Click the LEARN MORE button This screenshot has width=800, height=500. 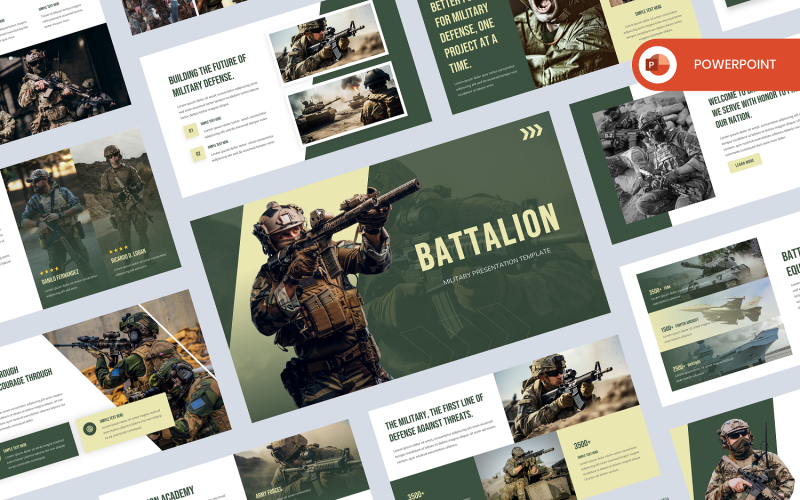[x=744, y=163]
